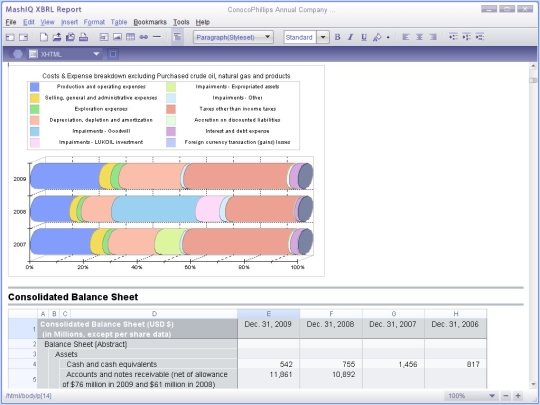Zoom out with the minus button
The width and height of the screenshot is (540, 405).
(x=505, y=396)
